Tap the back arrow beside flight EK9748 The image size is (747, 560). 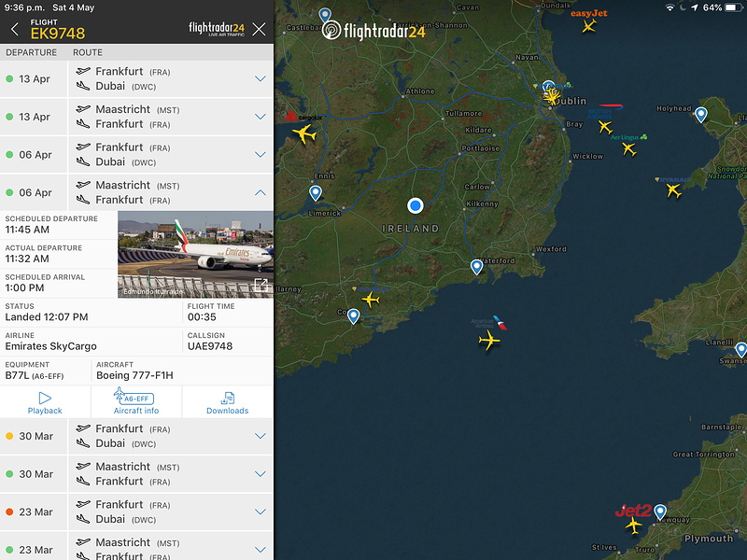[15, 29]
